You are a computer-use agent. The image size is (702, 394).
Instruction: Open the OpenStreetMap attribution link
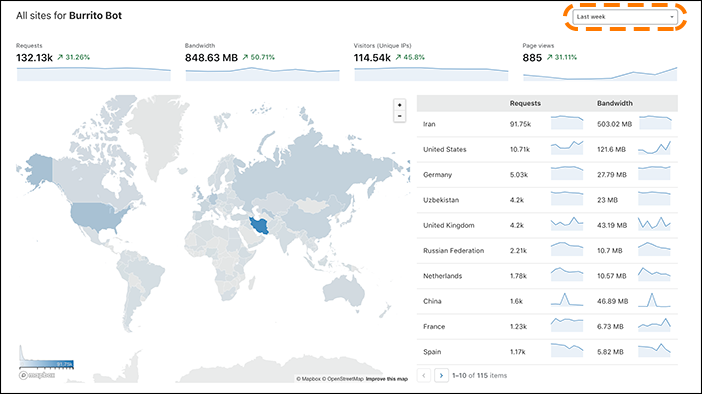tap(342, 379)
